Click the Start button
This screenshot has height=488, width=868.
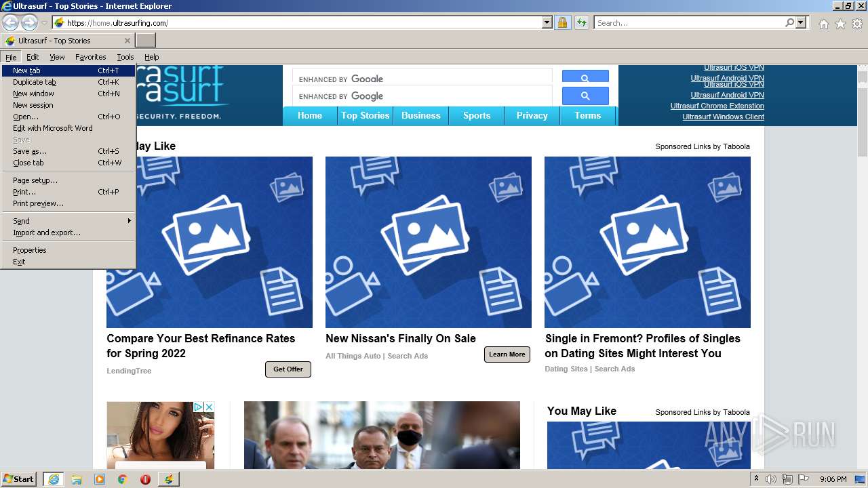[18, 479]
